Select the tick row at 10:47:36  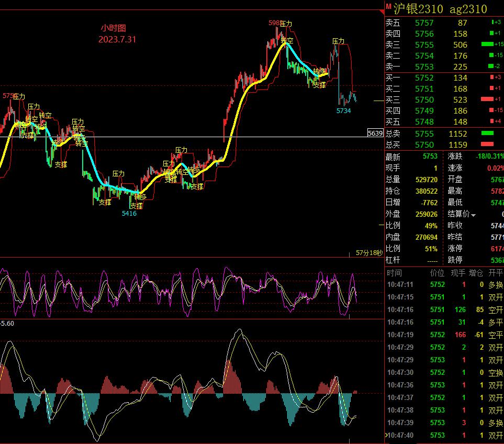[444, 385]
